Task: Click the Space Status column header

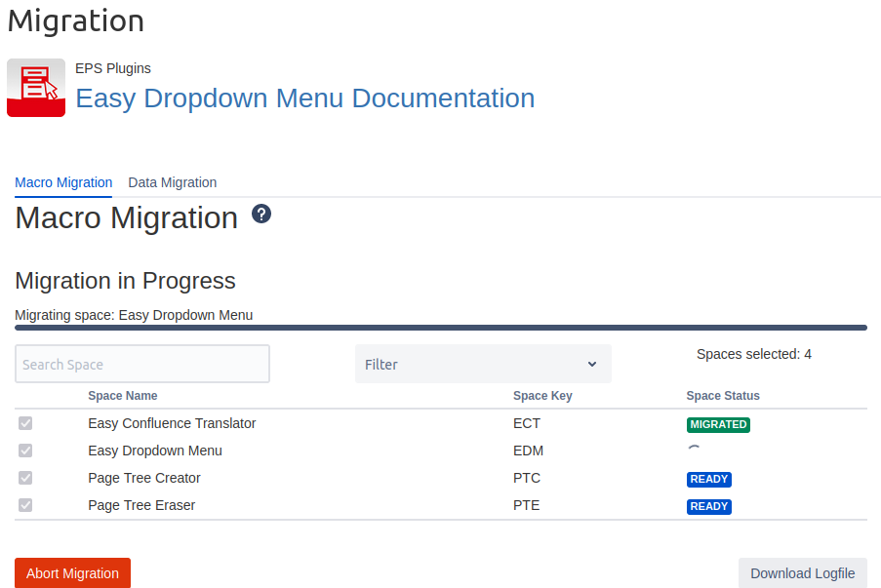Action: [x=723, y=396]
